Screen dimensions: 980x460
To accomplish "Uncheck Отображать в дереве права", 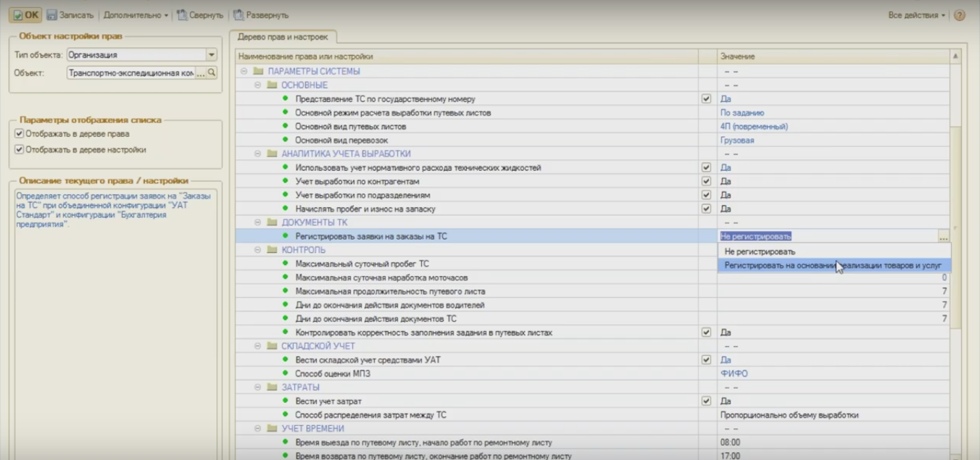I will [20, 134].
